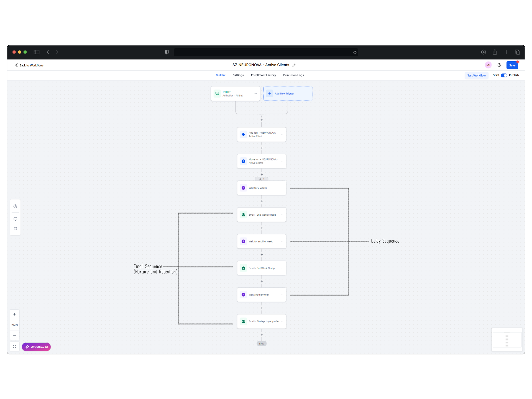The height and width of the screenshot is (399, 532).
Task: Click contact count badge above wait step
Action: tap(262, 179)
